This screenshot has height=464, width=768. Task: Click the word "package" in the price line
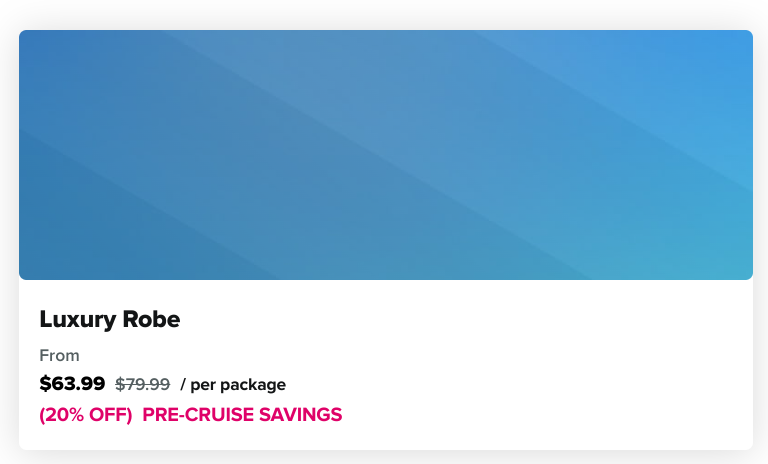(x=253, y=386)
